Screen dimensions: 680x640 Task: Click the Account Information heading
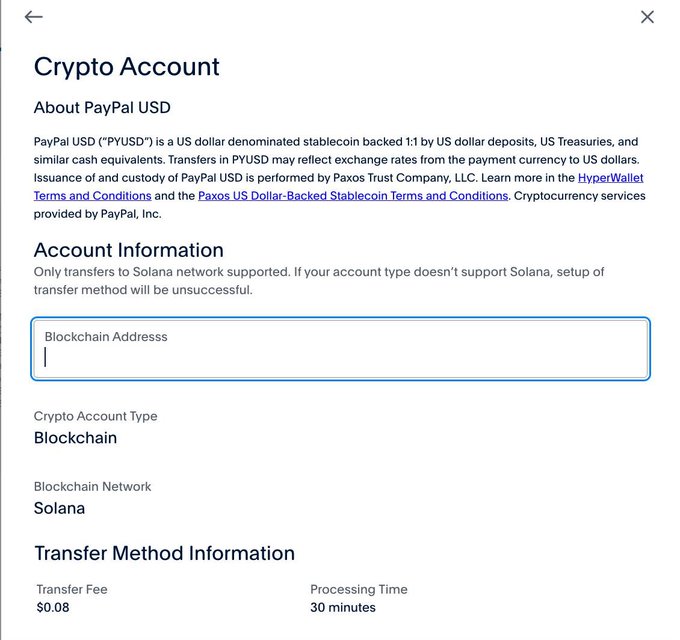(x=129, y=250)
